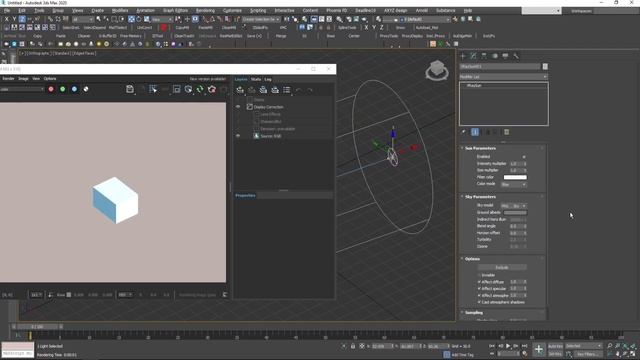Open the Create tab in command panel

click(x=463, y=56)
